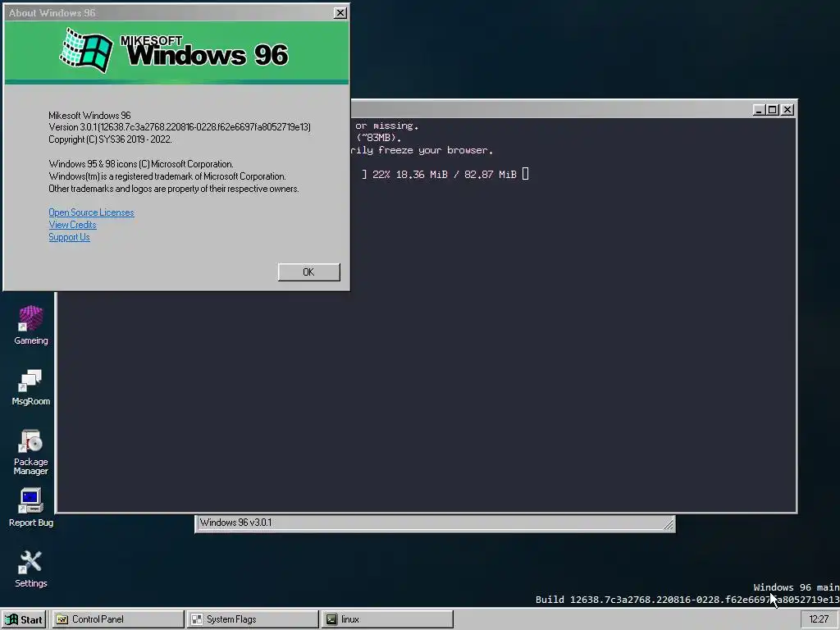Screen dimensions: 840x630
Task: Open the Open Source Licenses link
Action: pyautogui.click(x=91, y=212)
